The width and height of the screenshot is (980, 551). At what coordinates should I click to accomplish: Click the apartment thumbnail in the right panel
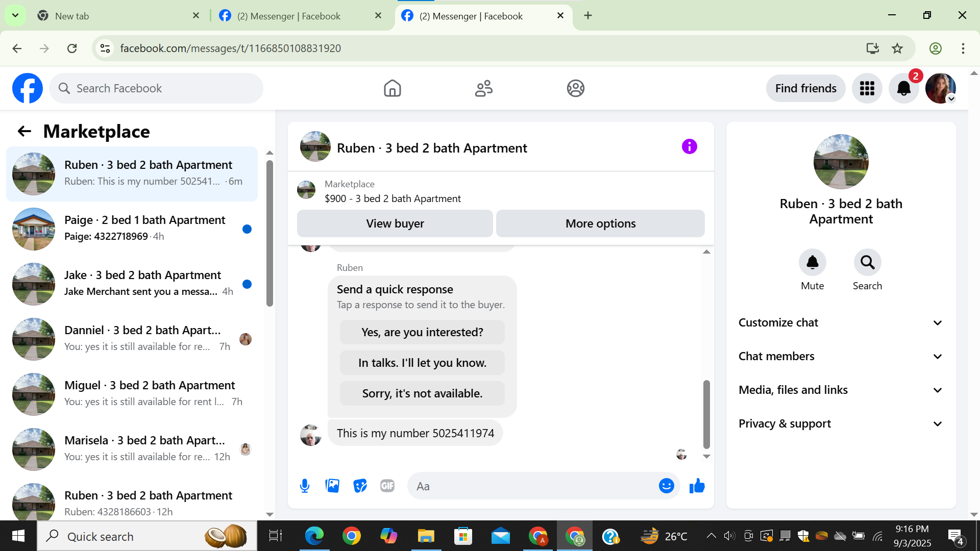(841, 162)
